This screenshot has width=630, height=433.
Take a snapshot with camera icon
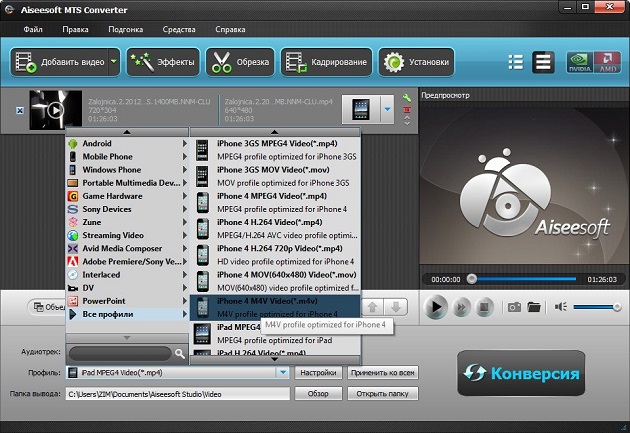514,307
